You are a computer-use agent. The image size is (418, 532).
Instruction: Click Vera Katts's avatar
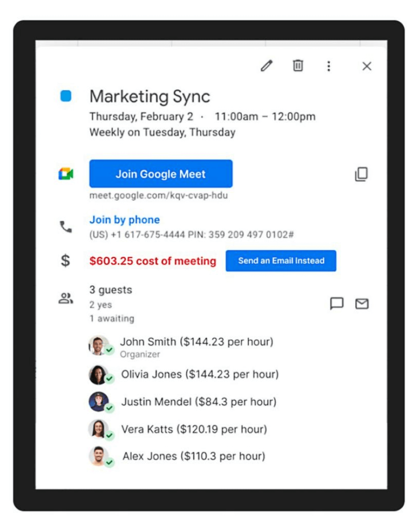98,429
